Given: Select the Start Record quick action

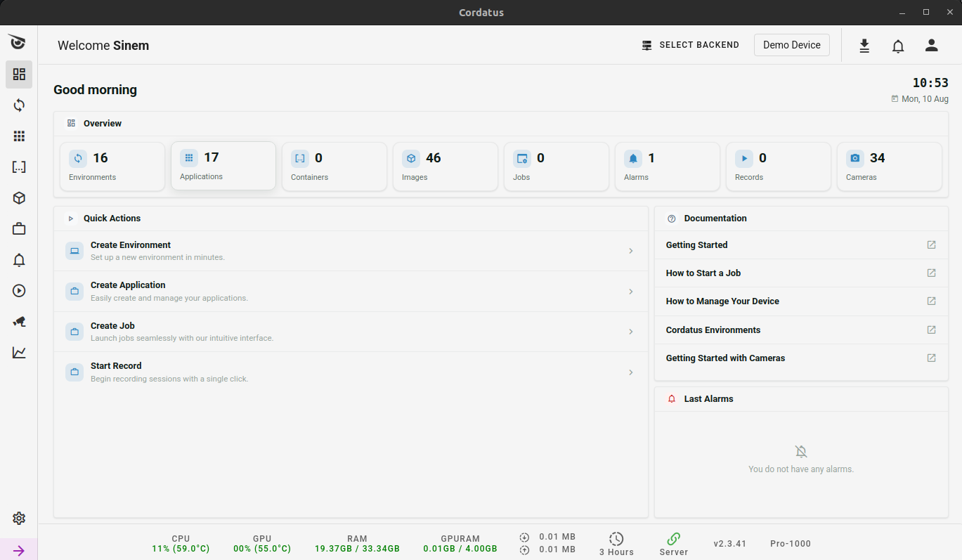Looking at the screenshot, I should coord(351,372).
